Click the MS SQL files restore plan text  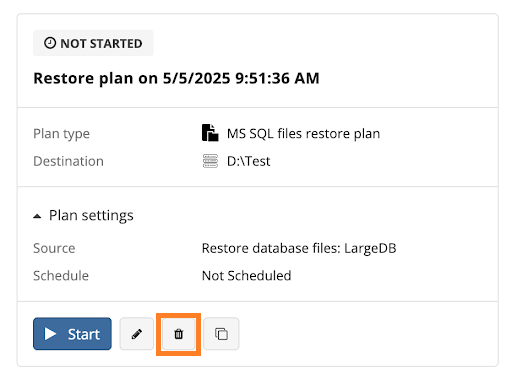click(303, 134)
